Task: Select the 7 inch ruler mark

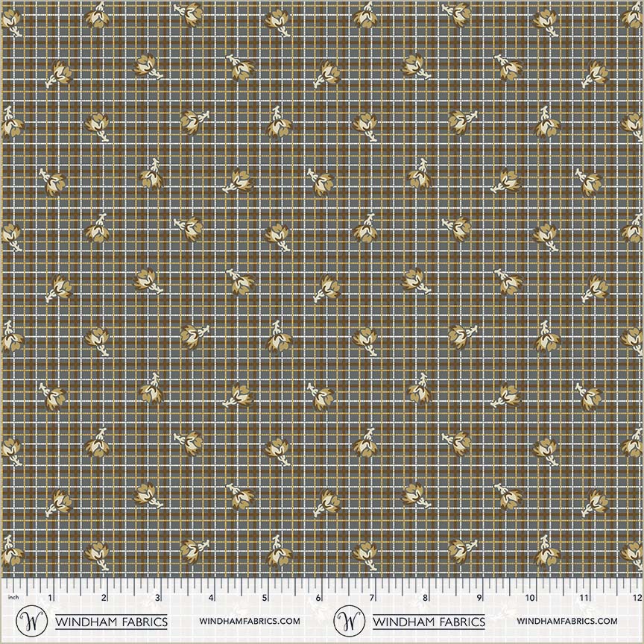Action: coord(372,598)
